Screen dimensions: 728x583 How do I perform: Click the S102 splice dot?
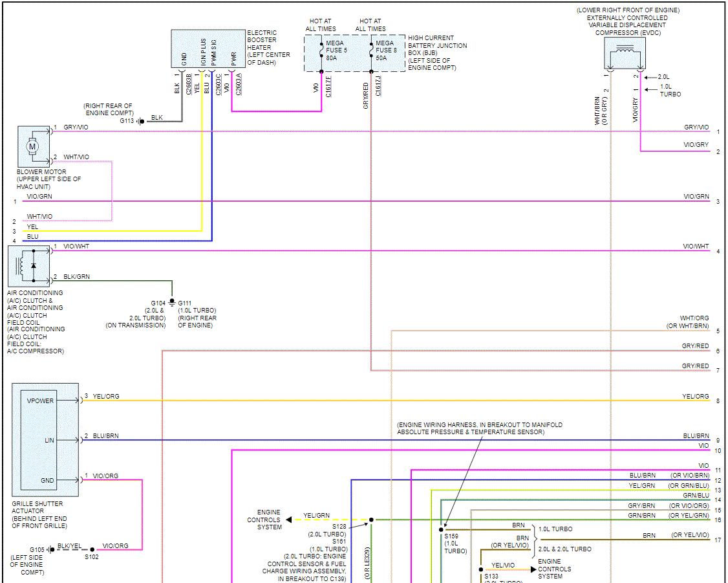[92, 549]
